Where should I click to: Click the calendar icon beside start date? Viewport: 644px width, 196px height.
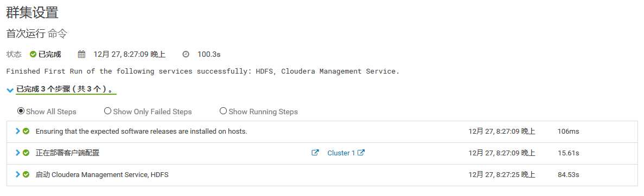[82, 54]
